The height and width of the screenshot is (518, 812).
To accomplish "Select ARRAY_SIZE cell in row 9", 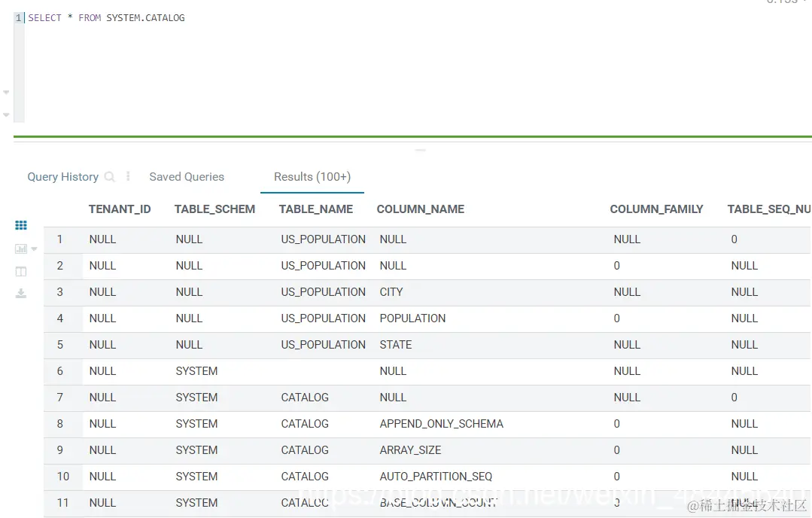I will pos(410,451).
